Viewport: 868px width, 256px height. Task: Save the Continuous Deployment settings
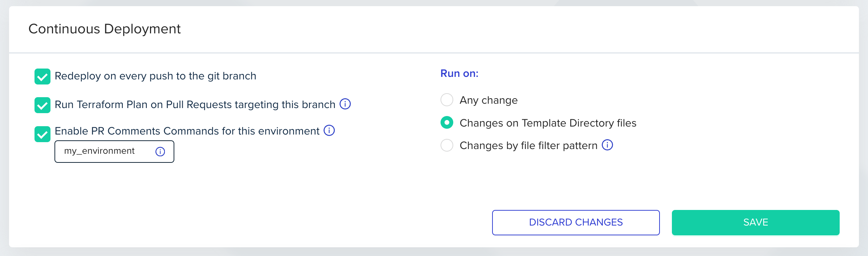click(755, 222)
